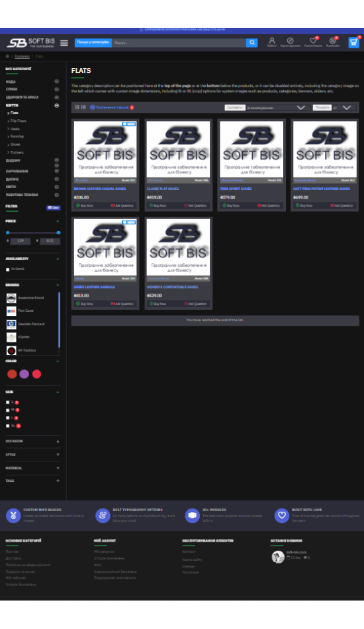Screen dimensions: 364x629
Task: Check the size XL checkbox
Action: (8, 426)
